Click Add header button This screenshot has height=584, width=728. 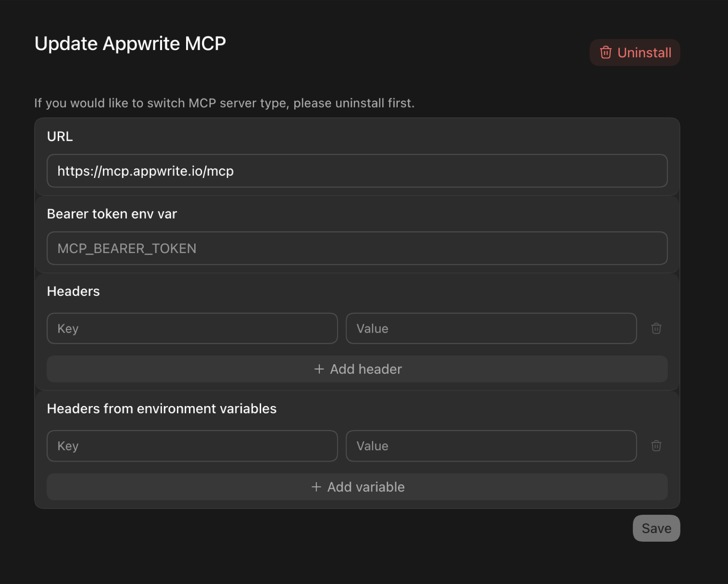coord(357,369)
